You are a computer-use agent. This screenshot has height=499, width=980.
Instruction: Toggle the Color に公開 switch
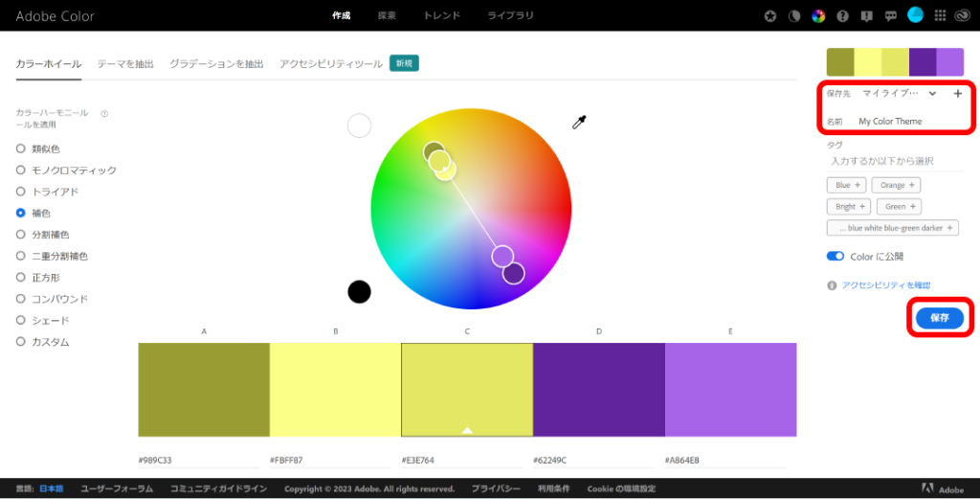[x=835, y=257]
